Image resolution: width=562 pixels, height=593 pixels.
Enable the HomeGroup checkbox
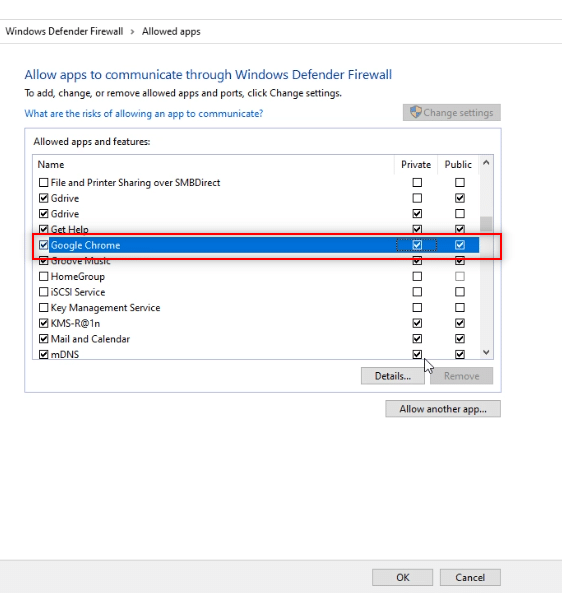[x=43, y=276]
